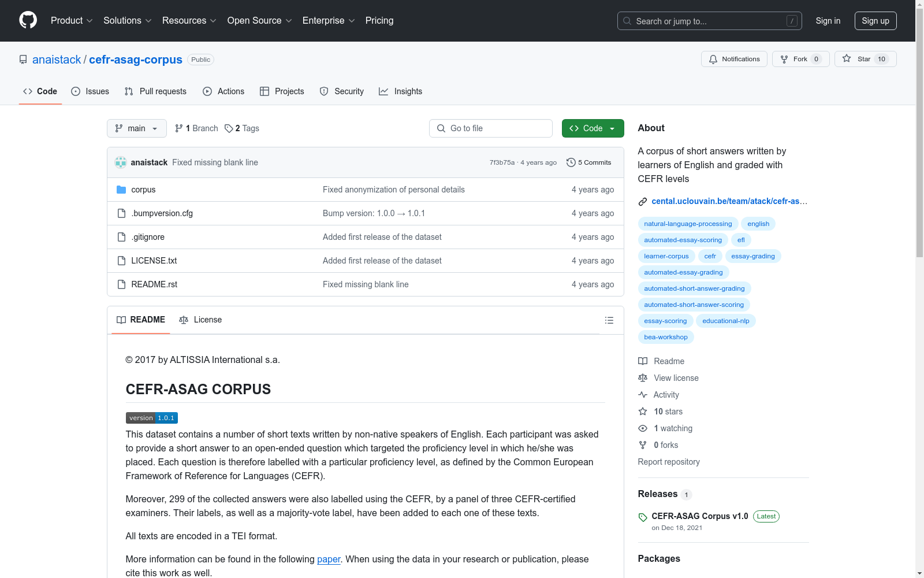Click the .gitignore file icon
Image resolution: width=924 pixels, height=578 pixels.
(121, 237)
